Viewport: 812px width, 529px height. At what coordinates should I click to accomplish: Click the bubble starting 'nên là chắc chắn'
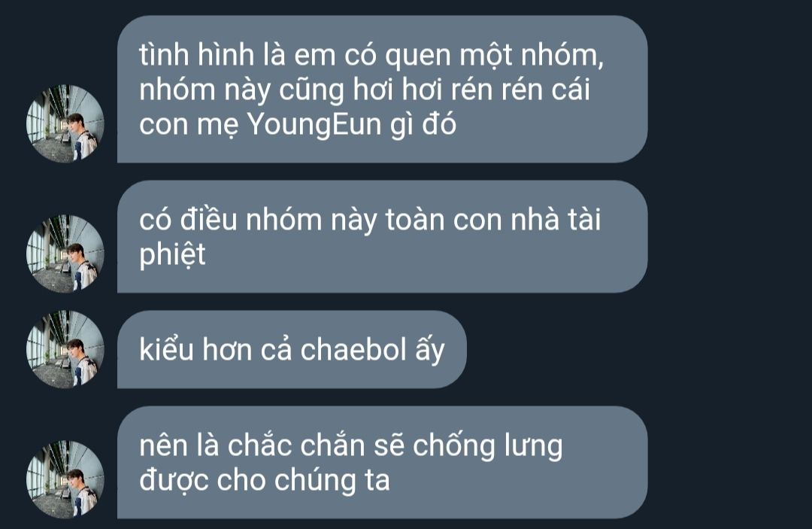382,462
